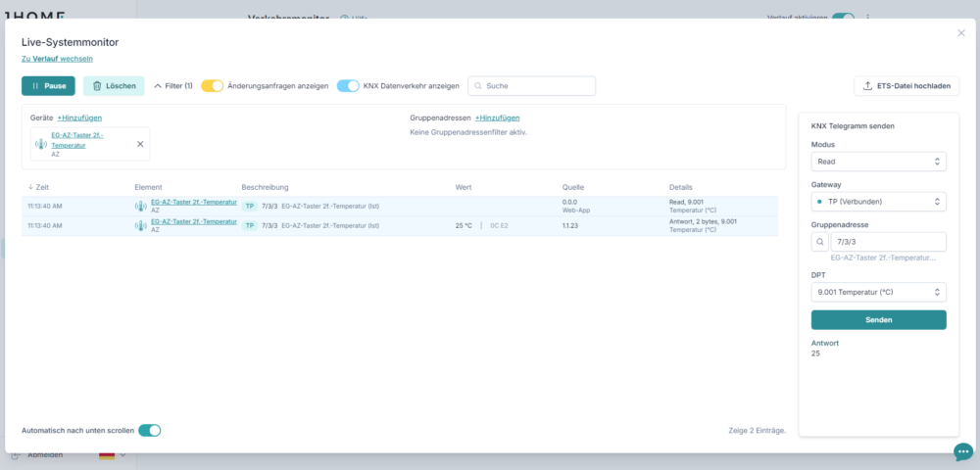Switch to Verlauf via the link
The image size is (980, 470).
[58, 59]
